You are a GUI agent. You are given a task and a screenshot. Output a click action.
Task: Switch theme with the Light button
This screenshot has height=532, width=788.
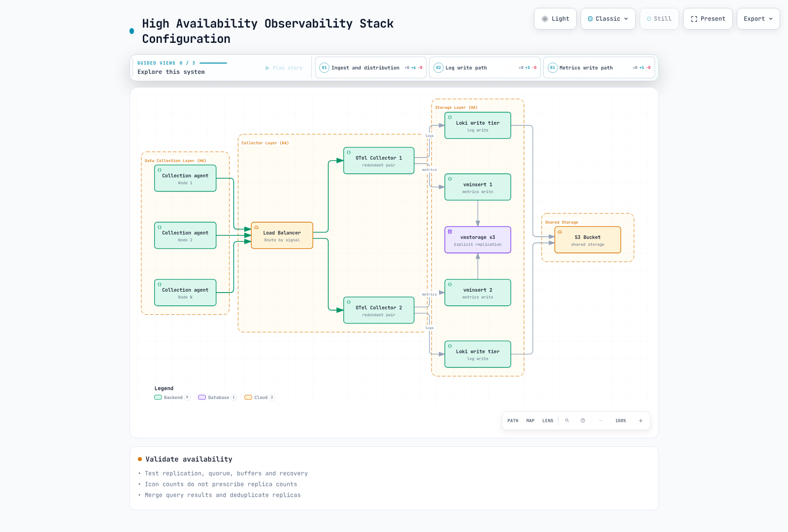[555, 19]
